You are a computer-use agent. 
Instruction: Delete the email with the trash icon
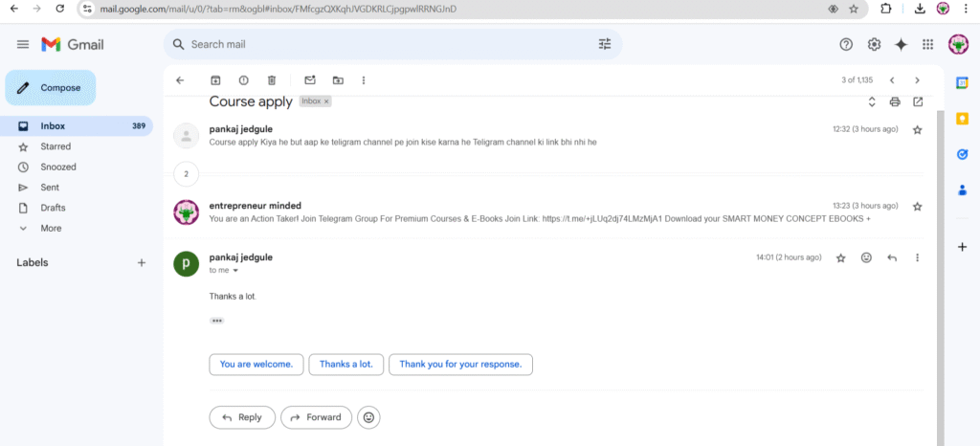pyautogui.click(x=272, y=80)
